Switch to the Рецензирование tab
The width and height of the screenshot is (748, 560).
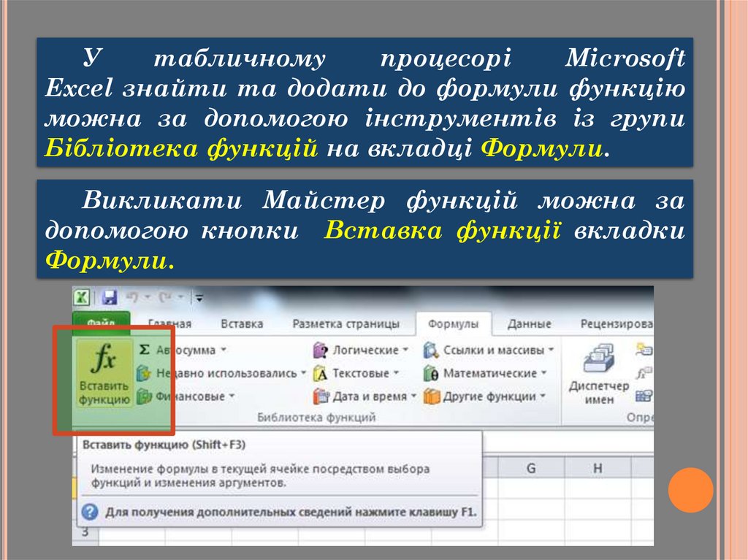click(617, 324)
